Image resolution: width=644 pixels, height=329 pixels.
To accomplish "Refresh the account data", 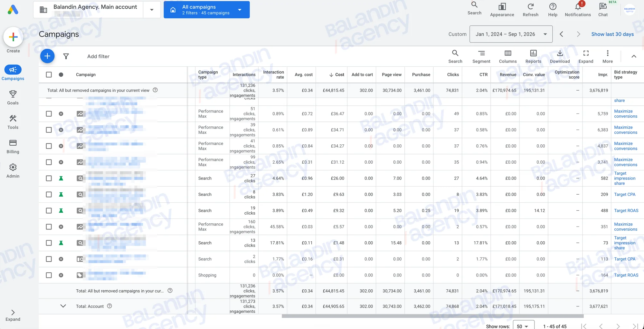I will click(530, 10).
